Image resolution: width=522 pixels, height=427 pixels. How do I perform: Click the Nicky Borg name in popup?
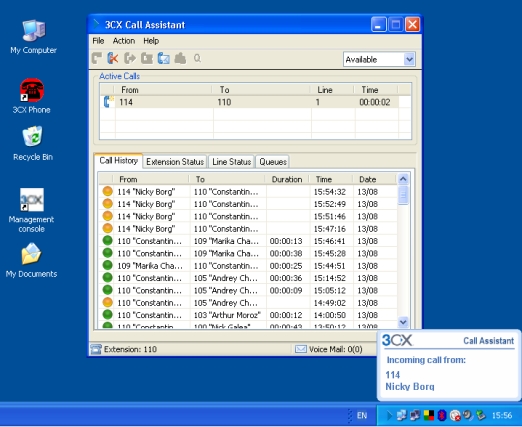(x=410, y=387)
